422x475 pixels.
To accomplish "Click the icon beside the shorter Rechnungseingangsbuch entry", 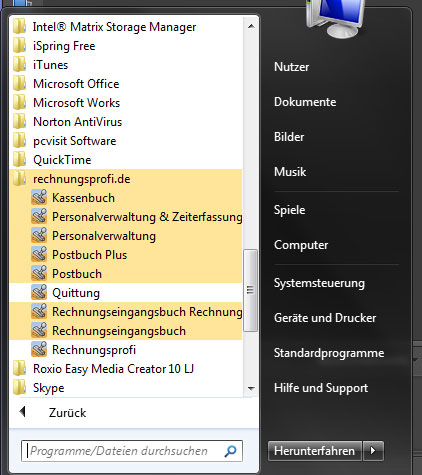I will click(39, 331).
